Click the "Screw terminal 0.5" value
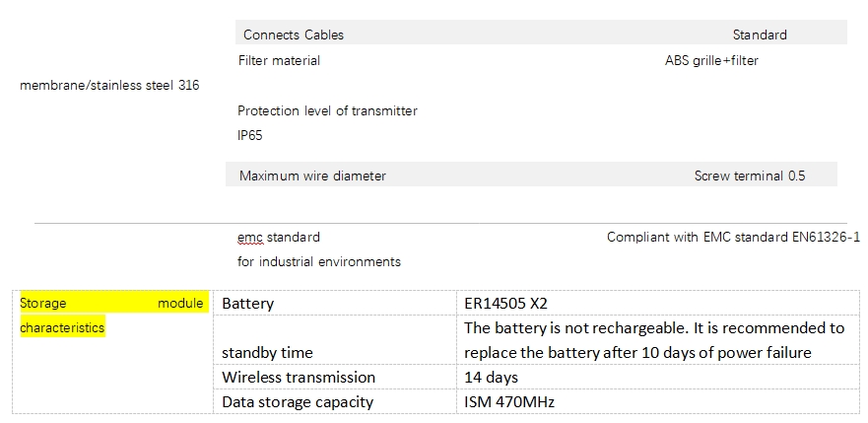868x423 pixels. click(x=749, y=176)
